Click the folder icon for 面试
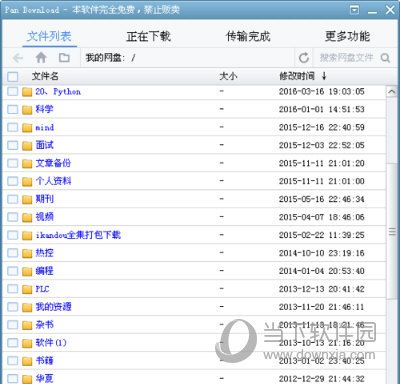This screenshot has height=384, width=400. pos(27,146)
